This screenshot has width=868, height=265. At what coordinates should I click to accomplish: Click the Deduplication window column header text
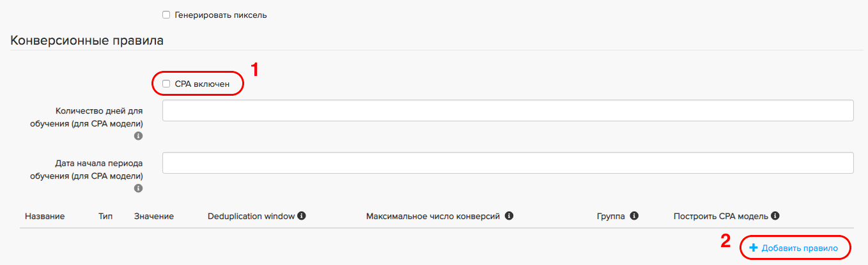[x=251, y=216]
